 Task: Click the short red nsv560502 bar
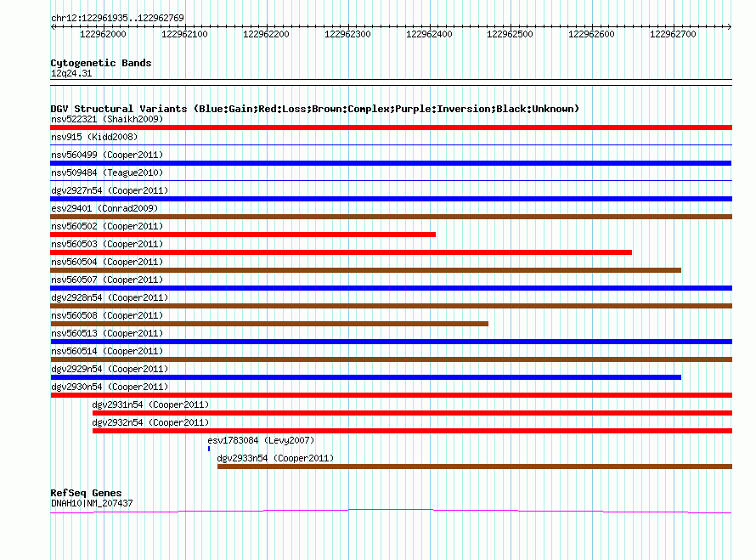click(243, 235)
